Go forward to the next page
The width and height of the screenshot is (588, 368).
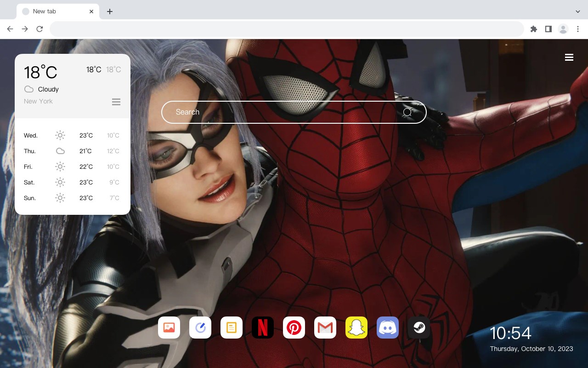[25, 29]
